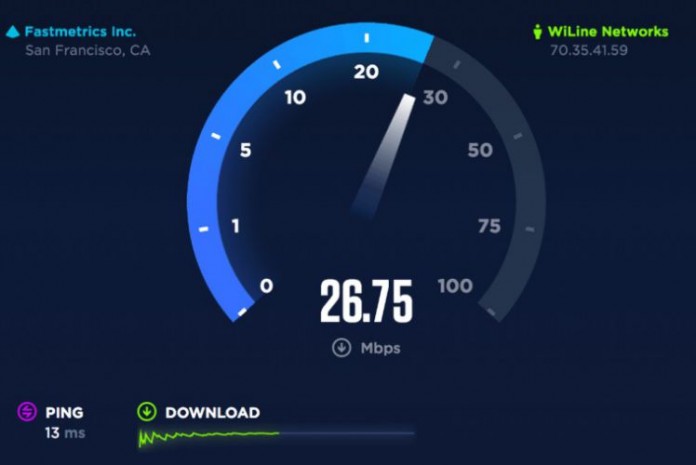Image resolution: width=696 pixels, height=465 pixels.
Task: Click the San Francisco, CA location text
Action: click(x=87, y=50)
